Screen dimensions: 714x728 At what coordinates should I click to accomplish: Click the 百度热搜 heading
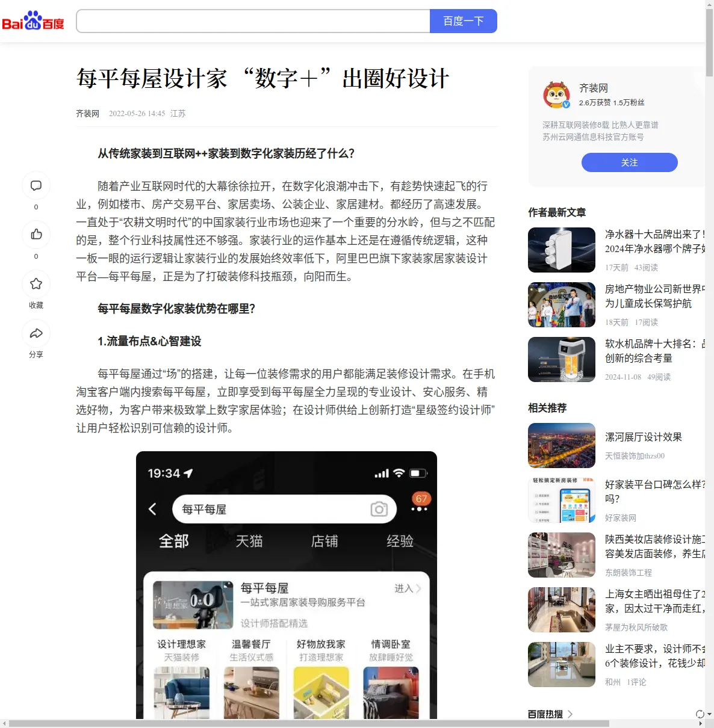pyautogui.click(x=545, y=714)
